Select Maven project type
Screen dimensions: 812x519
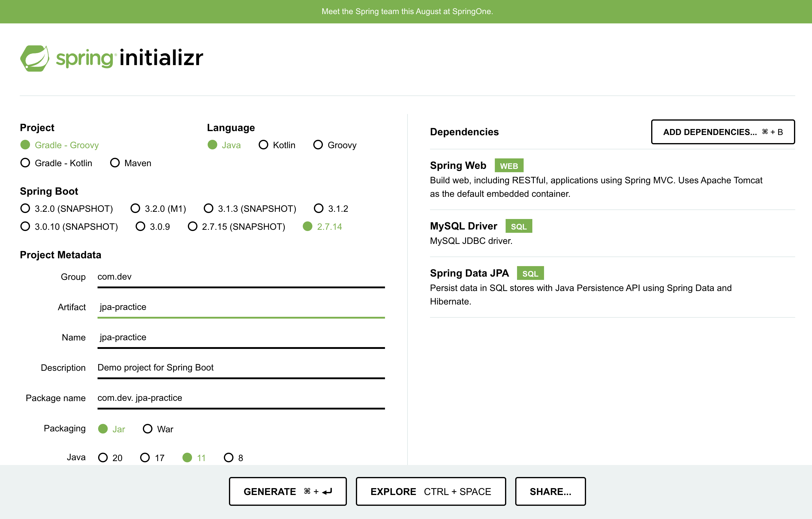tap(115, 163)
